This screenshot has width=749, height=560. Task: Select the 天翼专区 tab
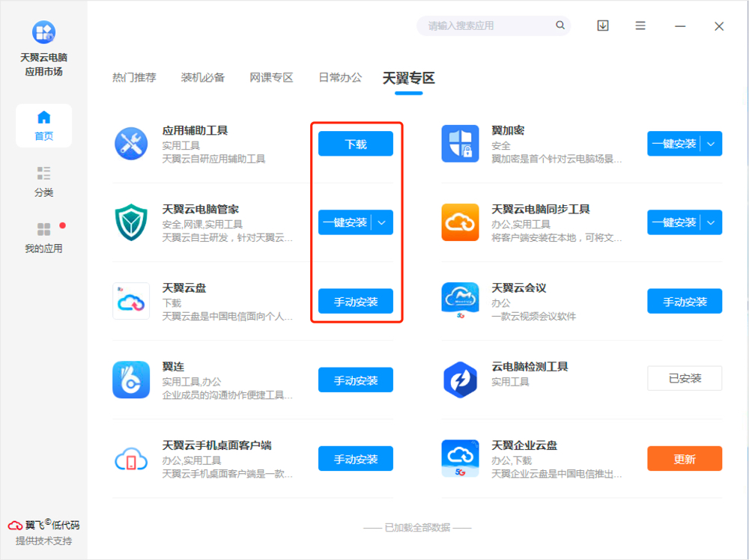tap(408, 78)
